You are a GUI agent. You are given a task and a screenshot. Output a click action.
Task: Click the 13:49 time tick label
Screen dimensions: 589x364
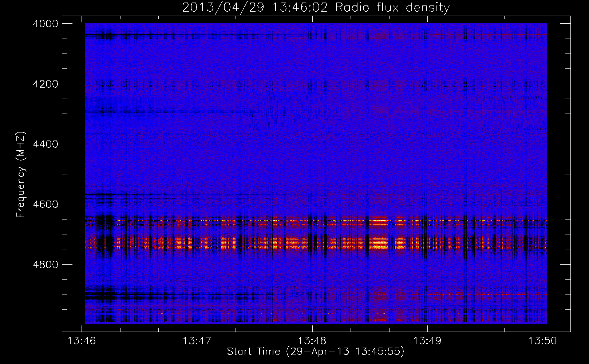427,341
